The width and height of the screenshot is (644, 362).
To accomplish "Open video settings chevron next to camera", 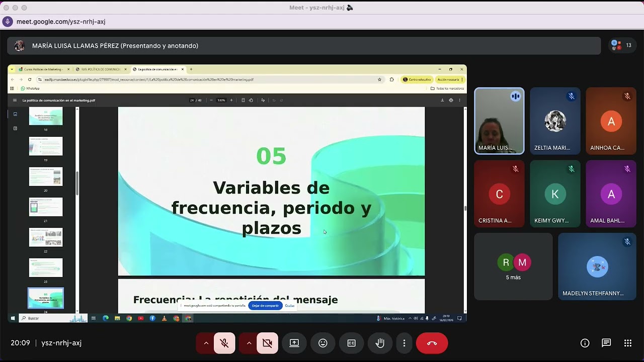I will [x=249, y=343].
